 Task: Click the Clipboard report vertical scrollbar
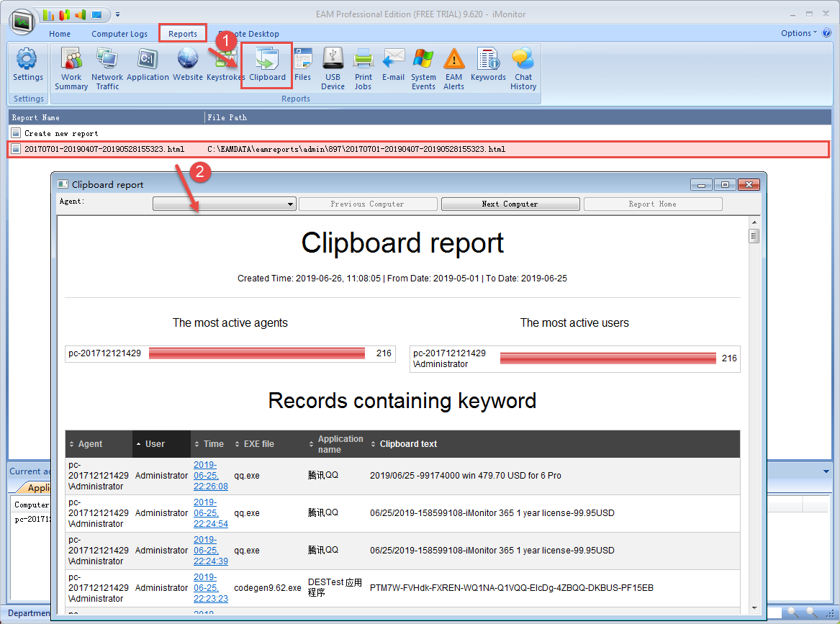(x=754, y=417)
